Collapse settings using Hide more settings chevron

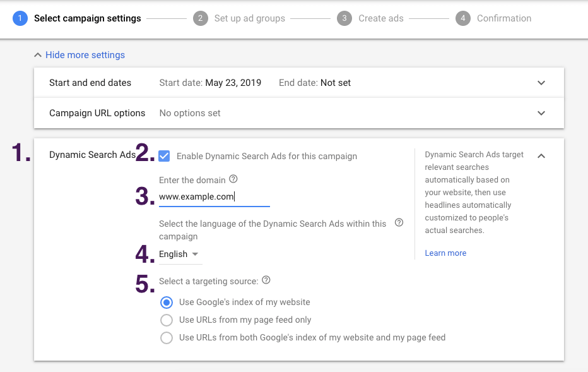(37, 55)
